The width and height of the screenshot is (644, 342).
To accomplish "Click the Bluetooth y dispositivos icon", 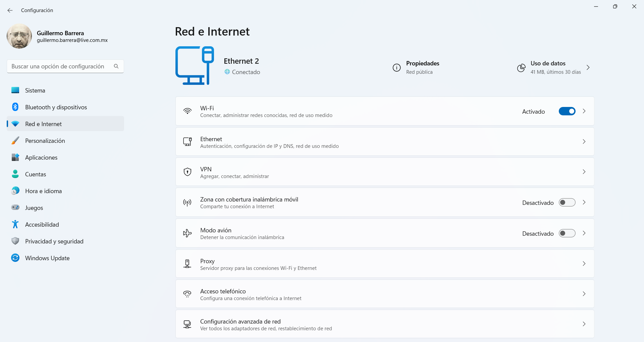I will (x=15, y=107).
